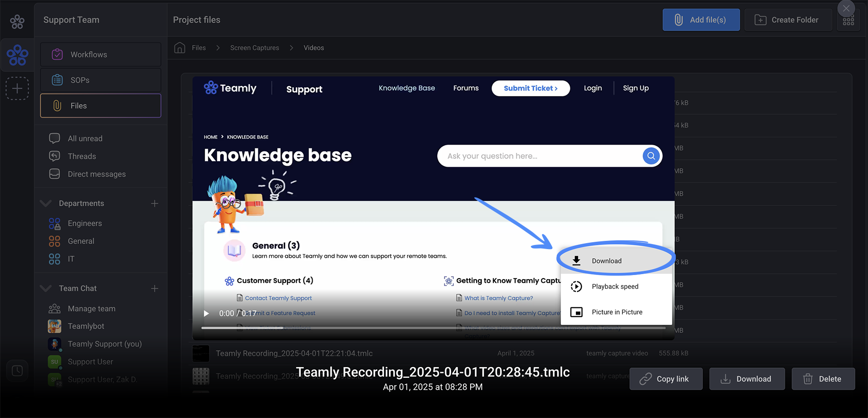The height and width of the screenshot is (418, 868).
Task: Open the Workflows section
Action: [x=101, y=55]
